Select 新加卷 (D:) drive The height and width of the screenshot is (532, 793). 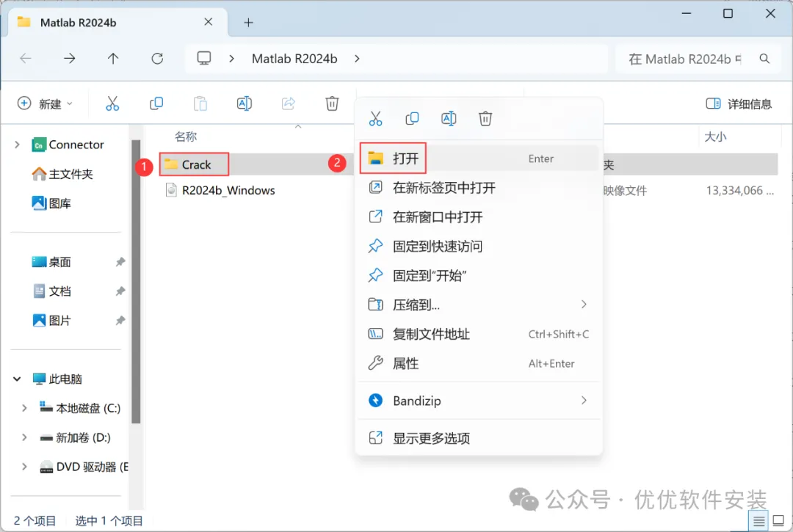(x=75, y=437)
